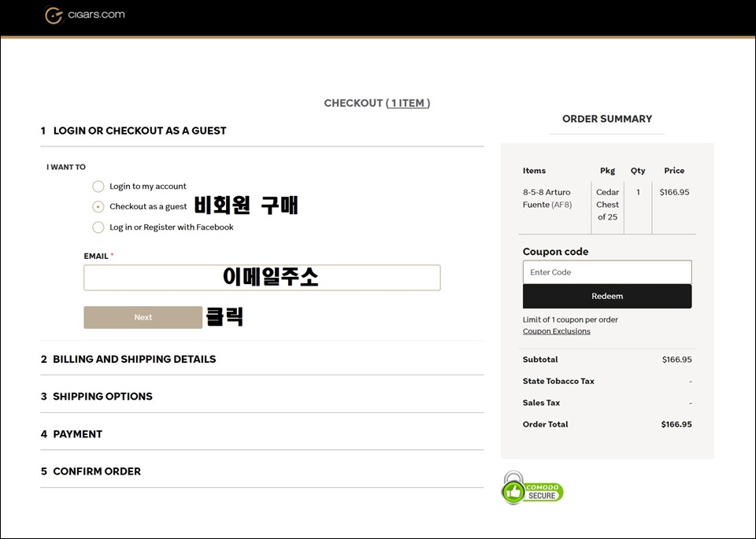Expand the Confirm Order section
Image resolution: width=756 pixels, height=539 pixels.
(91, 471)
